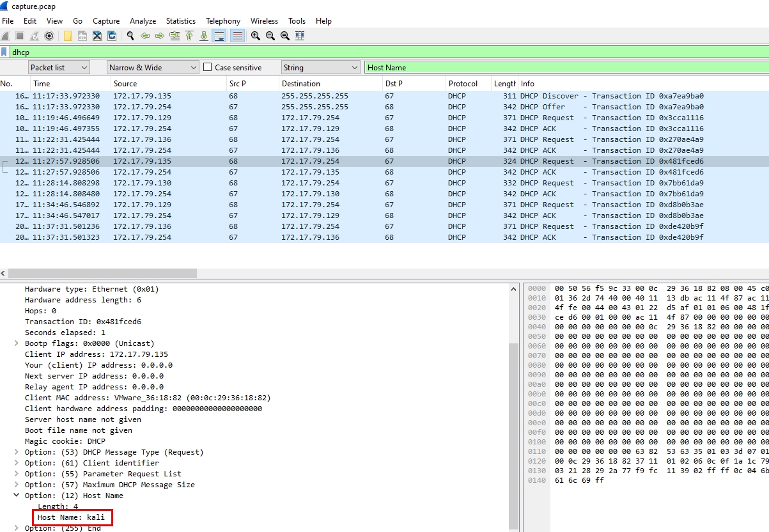Collapse the Host Name option tree
The width and height of the screenshot is (769, 532).
17,496
